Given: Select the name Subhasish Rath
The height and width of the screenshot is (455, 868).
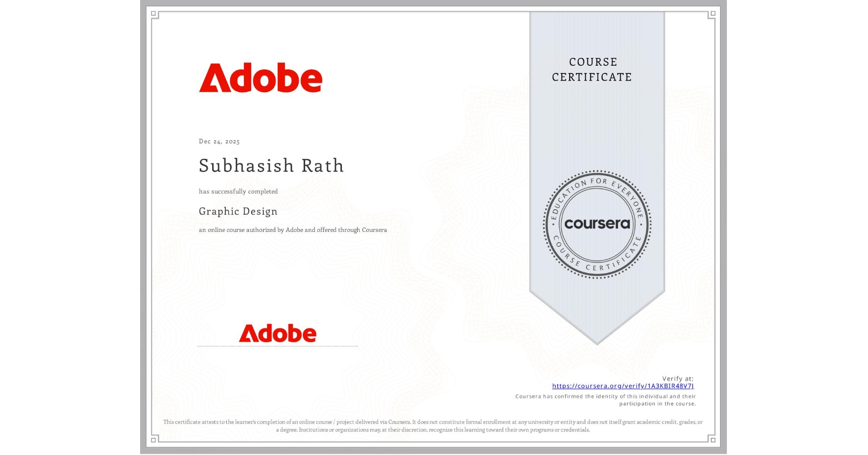Looking at the screenshot, I should click(271, 166).
